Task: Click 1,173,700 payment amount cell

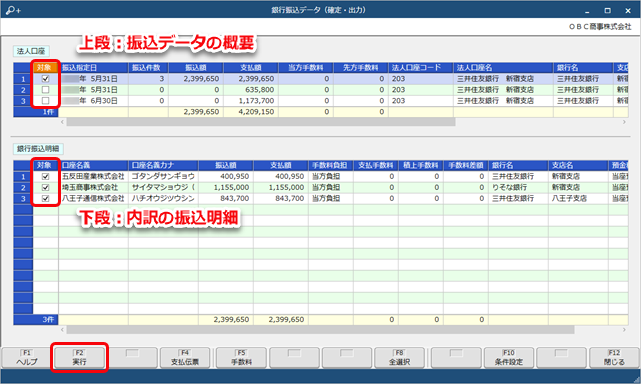Action: click(x=251, y=101)
